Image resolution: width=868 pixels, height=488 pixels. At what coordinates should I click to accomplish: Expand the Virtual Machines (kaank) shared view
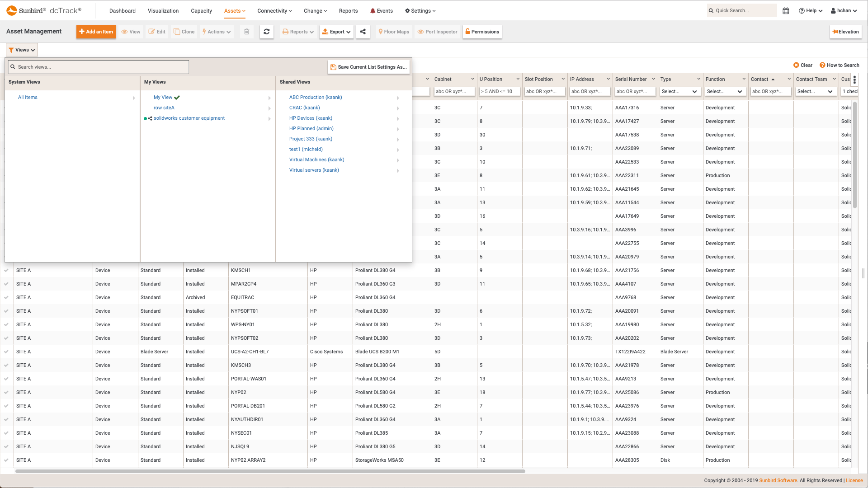tap(398, 160)
